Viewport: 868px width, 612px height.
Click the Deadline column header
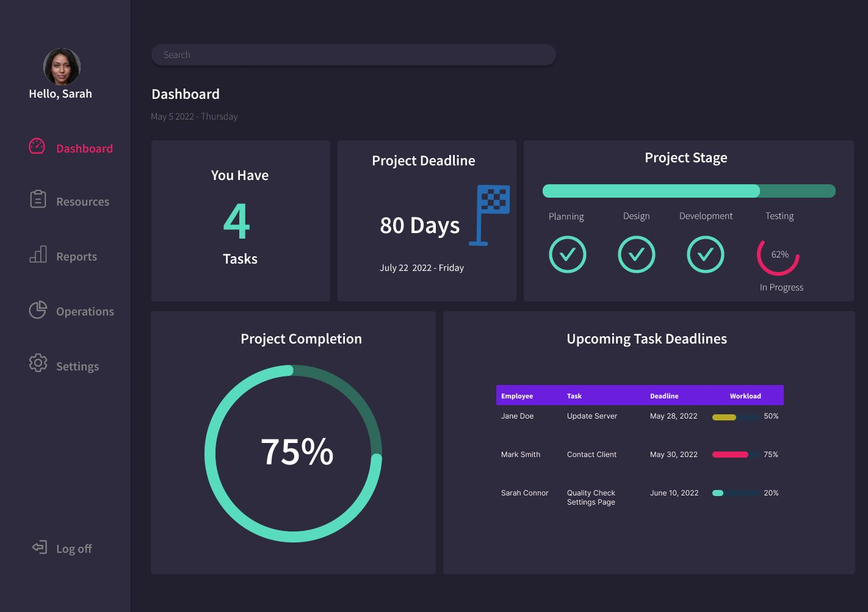(x=664, y=395)
